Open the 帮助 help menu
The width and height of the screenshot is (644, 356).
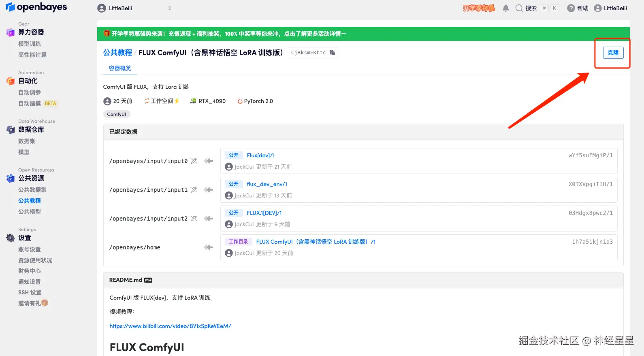578,8
